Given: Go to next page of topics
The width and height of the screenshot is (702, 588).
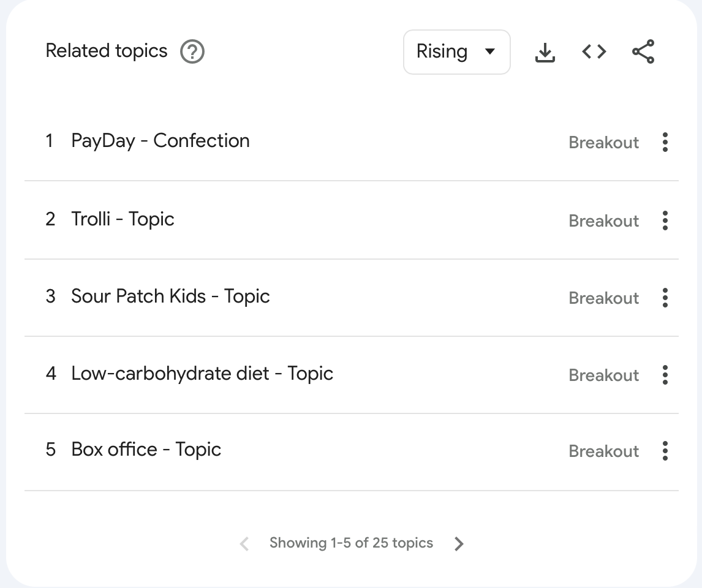Looking at the screenshot, I should click(x=459, y=543).
